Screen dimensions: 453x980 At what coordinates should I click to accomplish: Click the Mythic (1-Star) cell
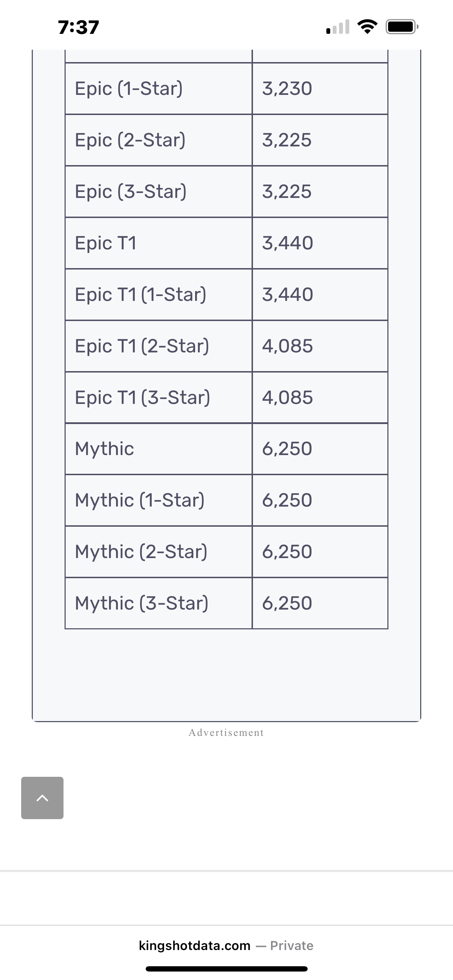pos(159,500)
